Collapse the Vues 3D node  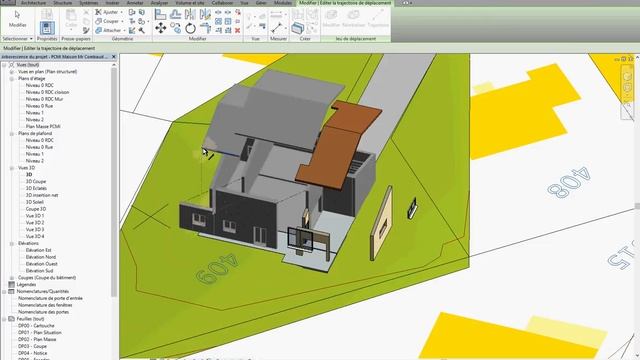12,168
